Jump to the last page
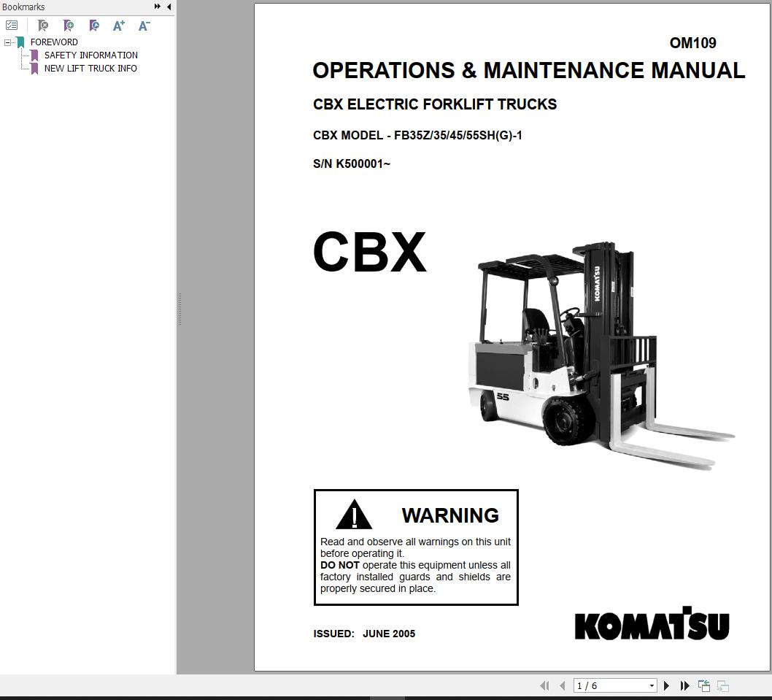Viewport: 772px width, 700px height. tap(684, 685)
